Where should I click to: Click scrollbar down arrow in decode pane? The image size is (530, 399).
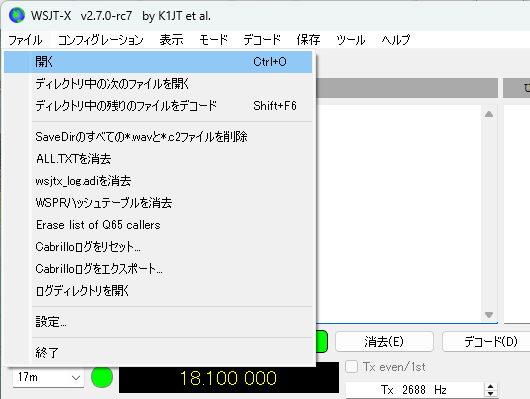(x=489, y=315)
